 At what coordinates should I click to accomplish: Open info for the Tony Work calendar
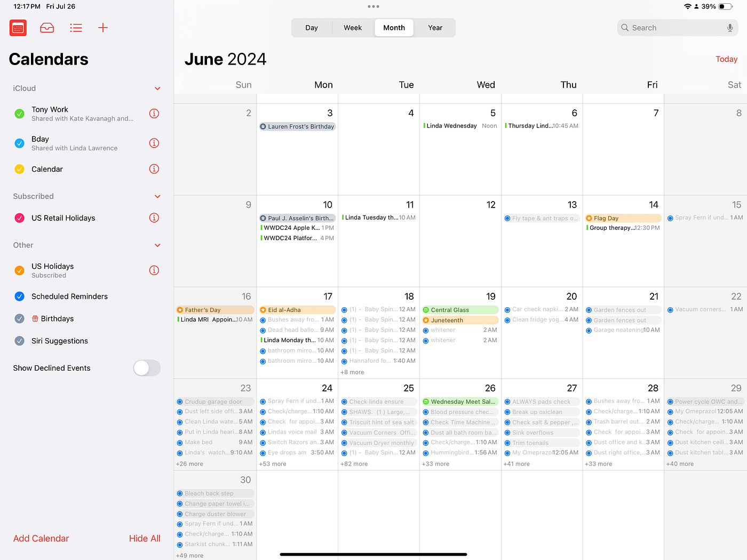point(154,113)
